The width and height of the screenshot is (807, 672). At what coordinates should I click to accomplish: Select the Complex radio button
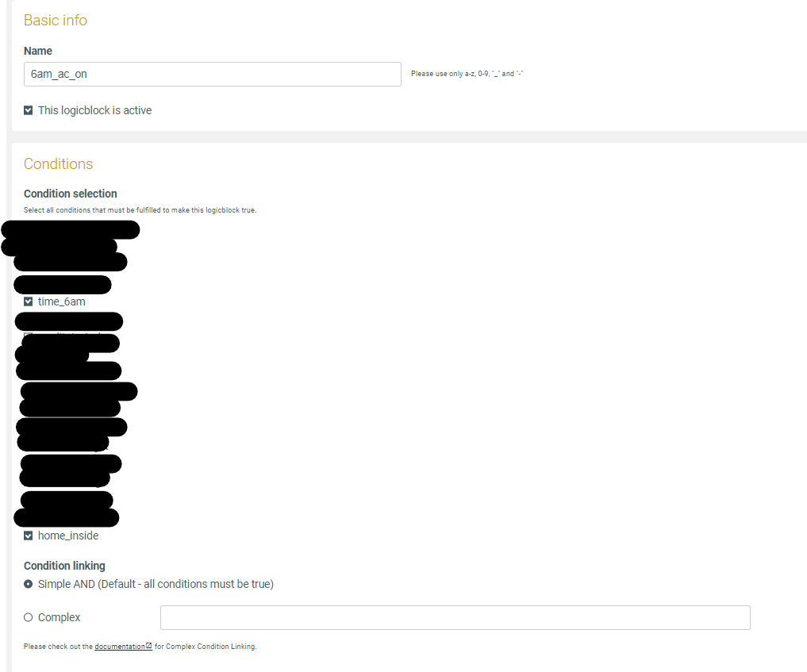click(x=29, y=617)
